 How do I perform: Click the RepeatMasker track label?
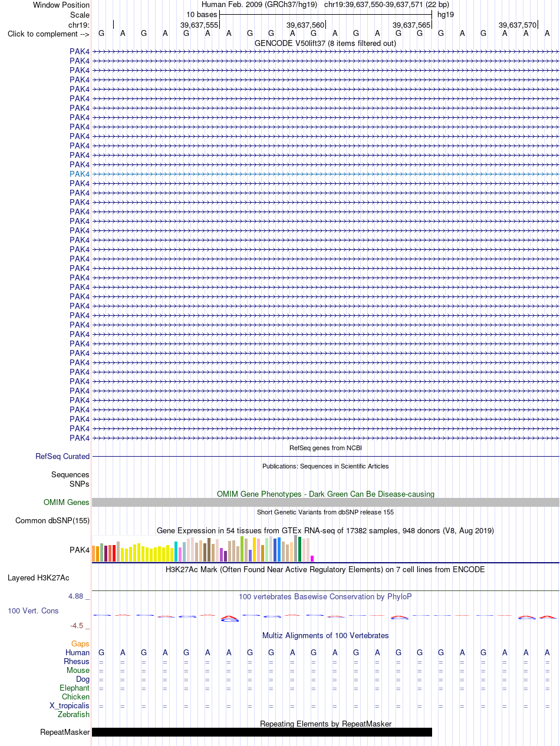pyautogui.click(x=65, y=732)
